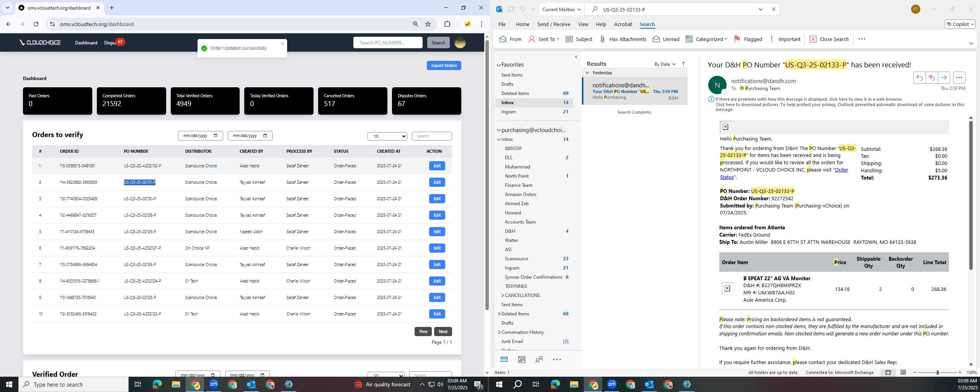Open the Acrobat tab in Outlook

[x=623, y=24]
